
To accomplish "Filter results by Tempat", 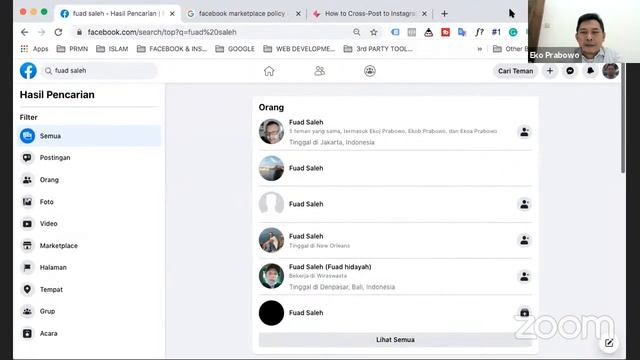I will 89,289.
